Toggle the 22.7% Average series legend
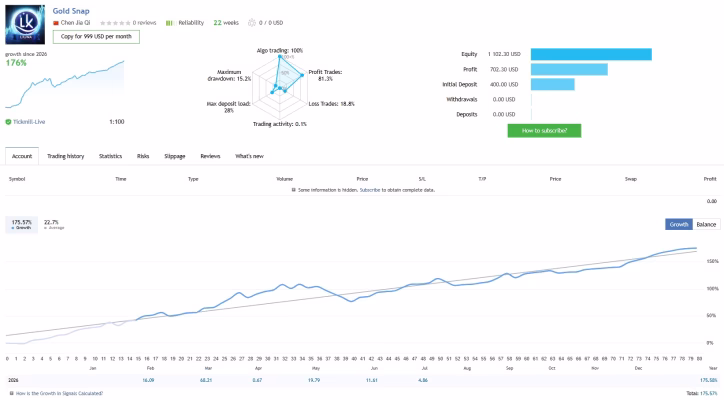Image resolution: width=724 pixels, height=400 pixels. pos(54,224)
